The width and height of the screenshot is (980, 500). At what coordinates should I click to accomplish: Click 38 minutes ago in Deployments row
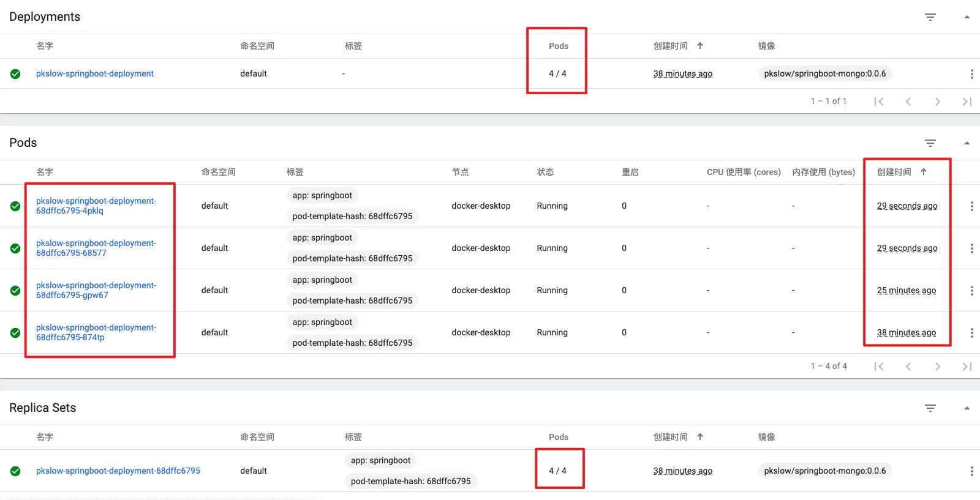(x=683, y=73)
